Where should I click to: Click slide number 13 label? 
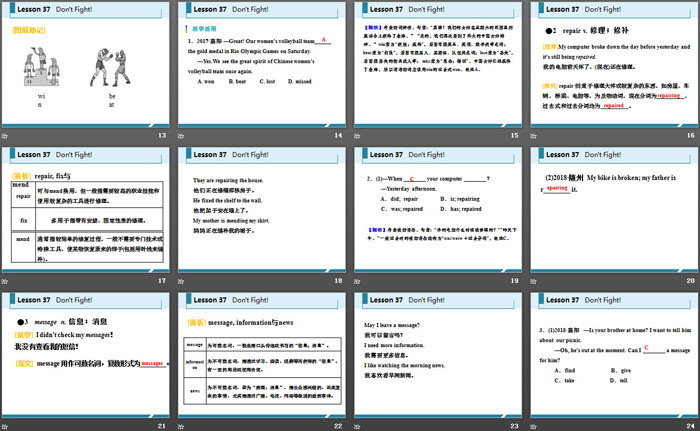(x=162, y=135)
